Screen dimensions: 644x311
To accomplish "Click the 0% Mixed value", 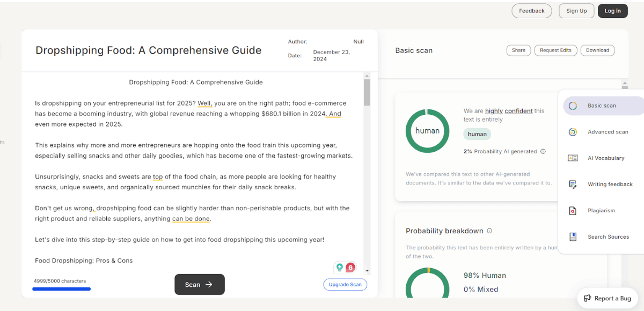I will [x=481, y=289].
